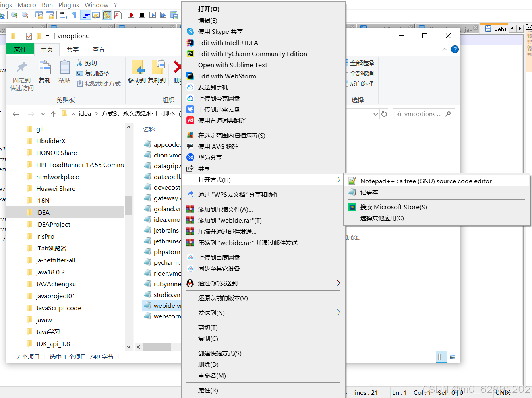Expand the 发送到(N) submenu arrow
The height and width of the screenshot is (398, 532).
(x=338, y=313)
